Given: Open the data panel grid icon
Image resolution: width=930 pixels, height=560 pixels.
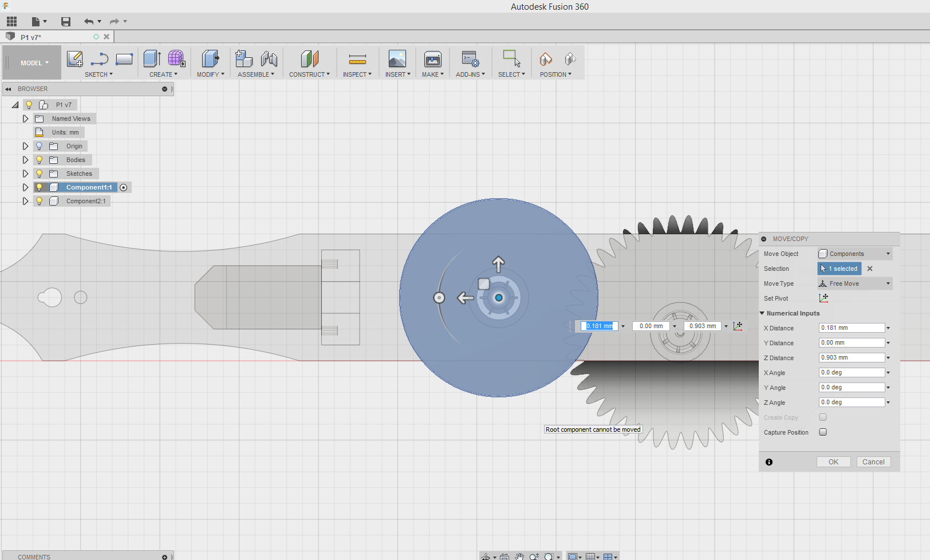Looking at the screenshot, I should point(12,22).
